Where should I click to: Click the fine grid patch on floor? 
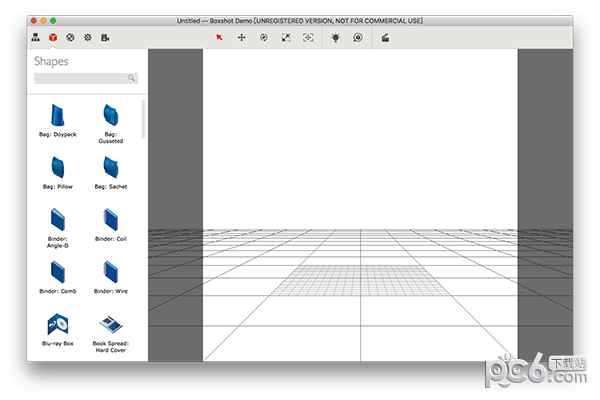pyautogui.click(x=360, y=281)
